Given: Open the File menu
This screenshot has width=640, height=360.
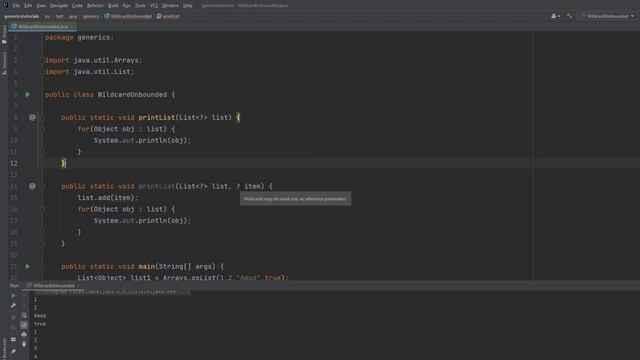Looking at the screenshot, I should pyautogui.click(x=16, y=6).
